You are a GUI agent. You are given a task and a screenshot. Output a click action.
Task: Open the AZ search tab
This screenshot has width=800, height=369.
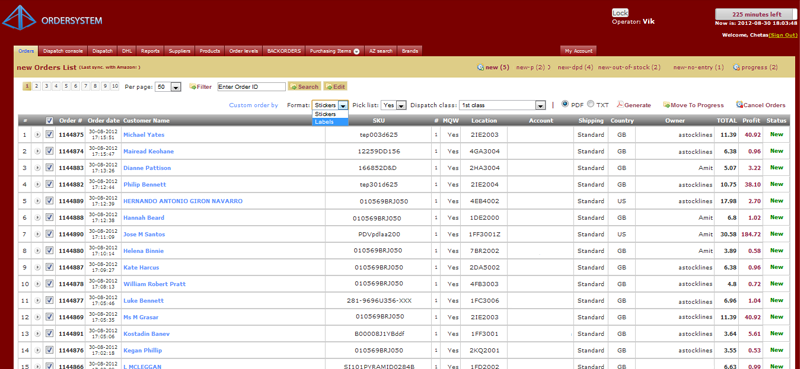[381, 51]
